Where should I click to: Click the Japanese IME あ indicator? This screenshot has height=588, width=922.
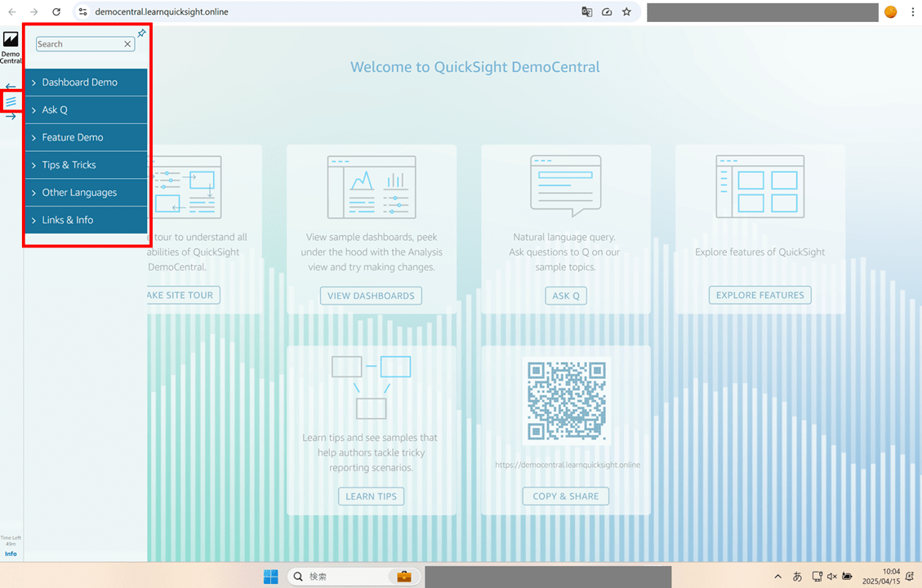point(797,577)
